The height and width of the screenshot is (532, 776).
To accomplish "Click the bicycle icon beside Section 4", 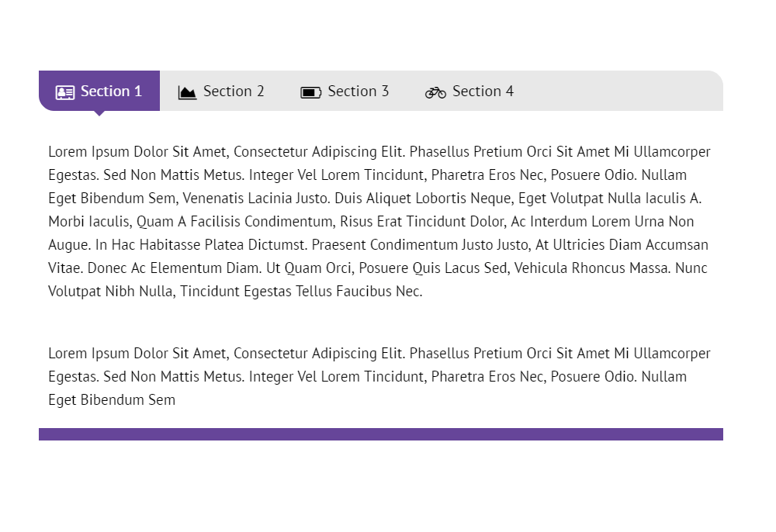I will point(435,92).
